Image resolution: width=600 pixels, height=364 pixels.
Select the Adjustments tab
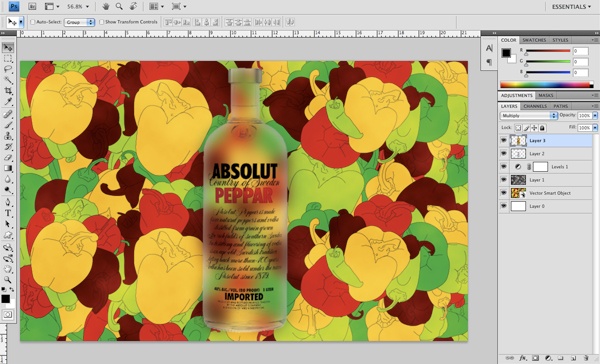click(517, 95)
